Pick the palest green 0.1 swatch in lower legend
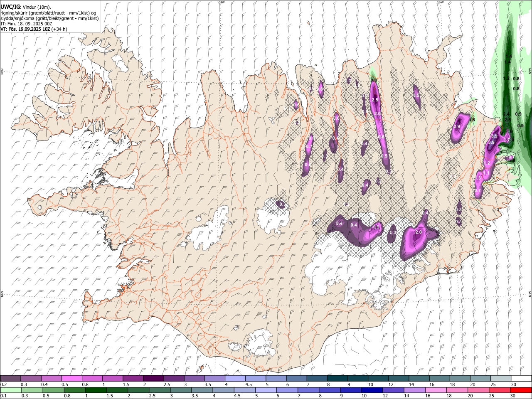The height and width of the screenshot is (399, 532). pyautogui.click(x=11, y=390)
